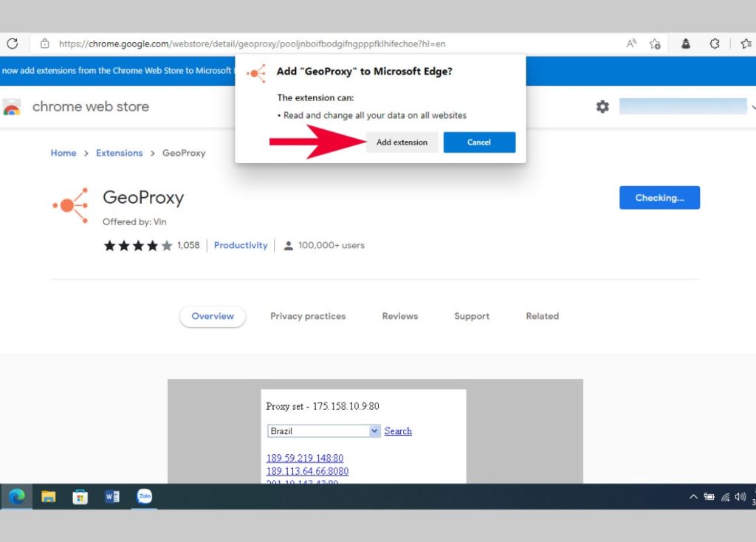Image resolution: width=756 pixels, height=542 pixels.
Task: Switch to the Support tab
Action: pos(472,316)
